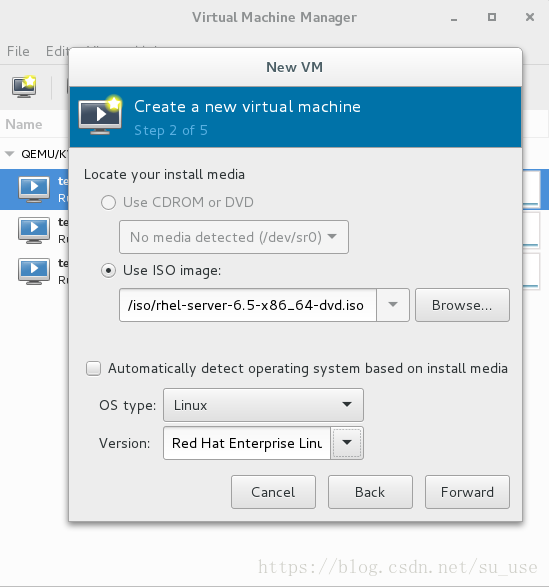Screen dimensions: 549x587
Task: Select the Use CDROM or DVD radio button
Action: [108, 203]
